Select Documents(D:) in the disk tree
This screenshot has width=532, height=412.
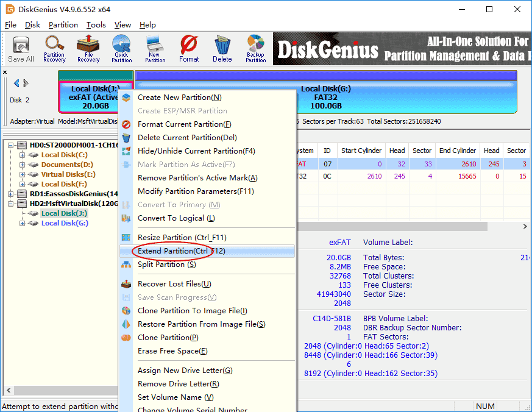click(67, 165)
